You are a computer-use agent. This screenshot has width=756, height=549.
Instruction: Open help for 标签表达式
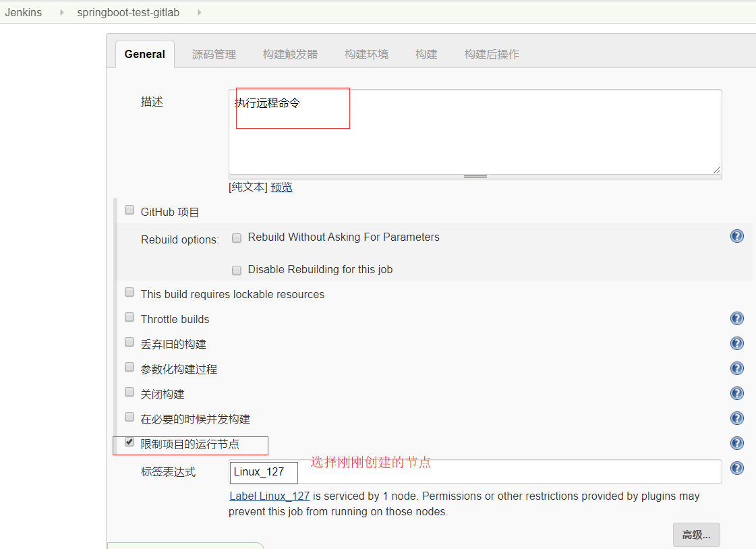[736, 467]
